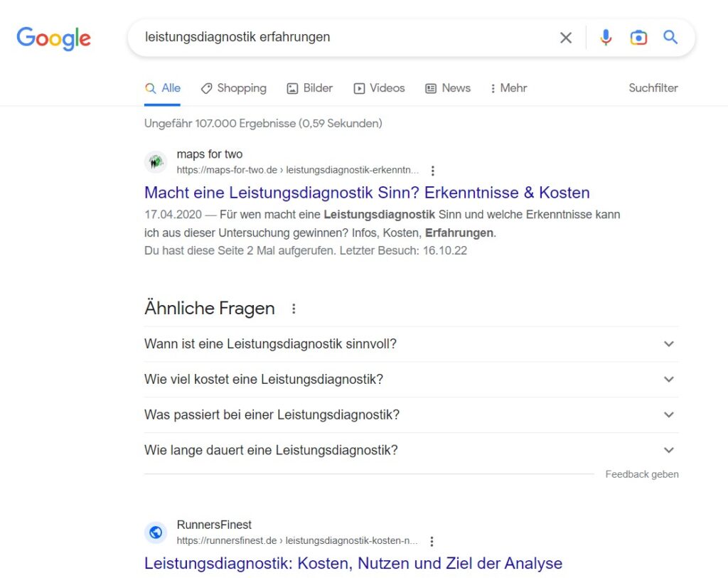Select the Alle tab
The height and width of the screenshot is (578, 728).
click(x=163, y=88)
